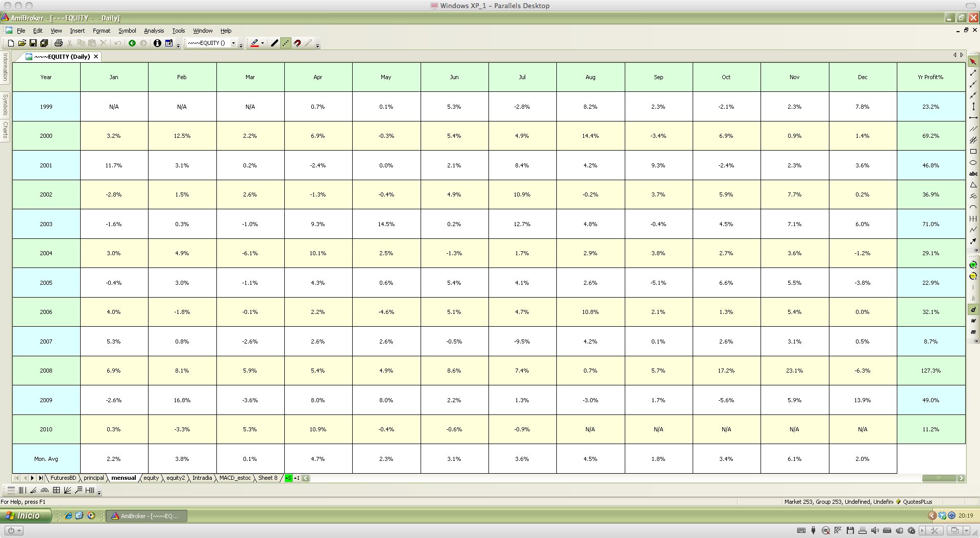The image size is (980, 538).
Task: Select the abc text tool
Action: [973, 174]
